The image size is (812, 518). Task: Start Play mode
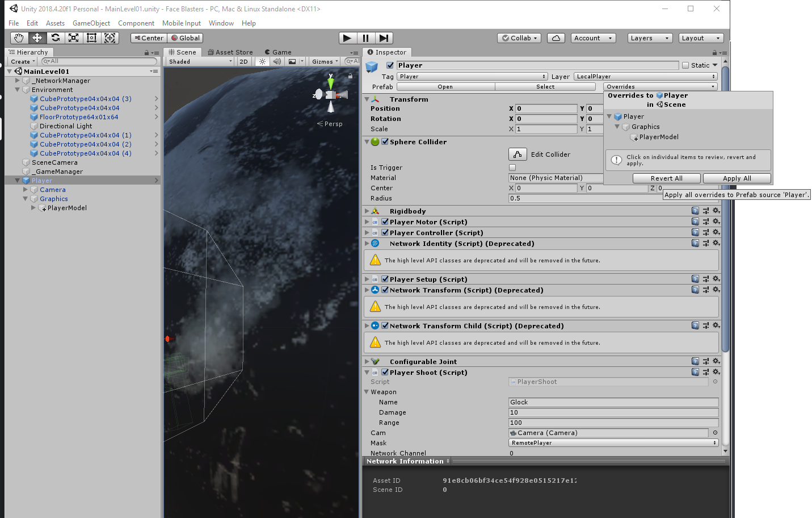347,38
